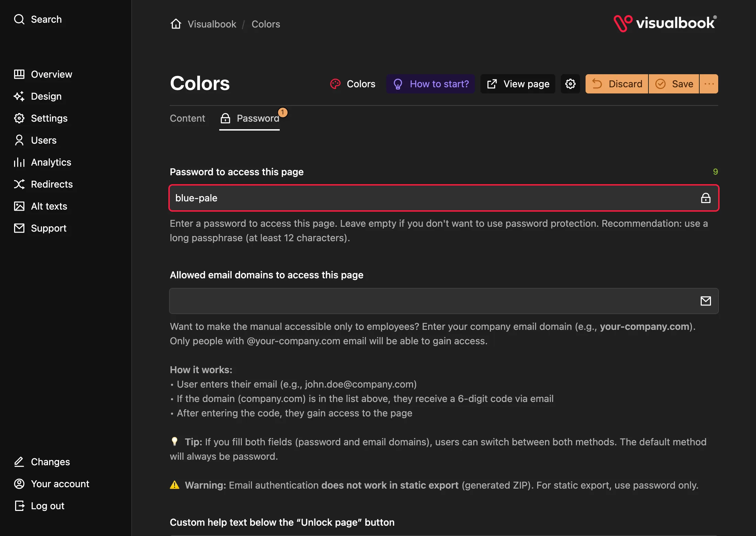This screenshot has width=756, height=536.
Task: Click envelope icon in email domains field
Action: [706, 301]
